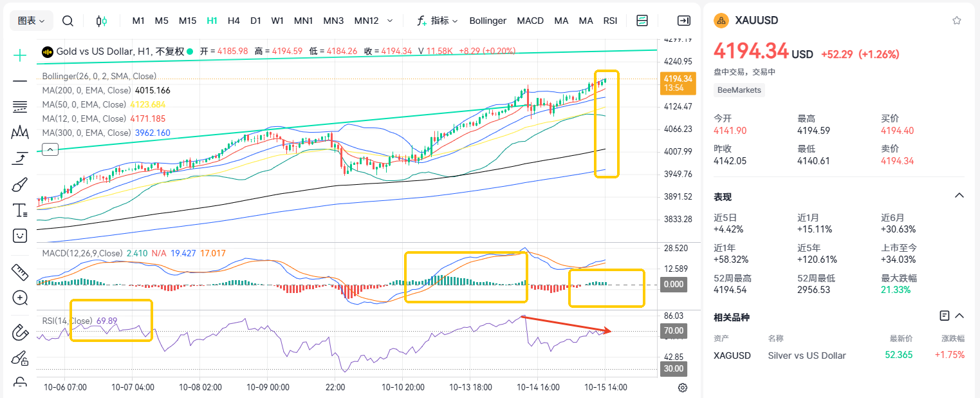Open the 图表 dropdown menu
Image resolution: width=980 pixels, height=398 pixels.
click(x=32, y=21)
